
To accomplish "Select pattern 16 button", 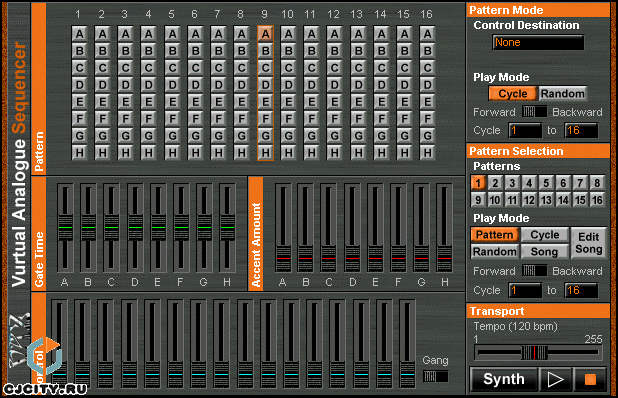I will [x=597, y=200].
